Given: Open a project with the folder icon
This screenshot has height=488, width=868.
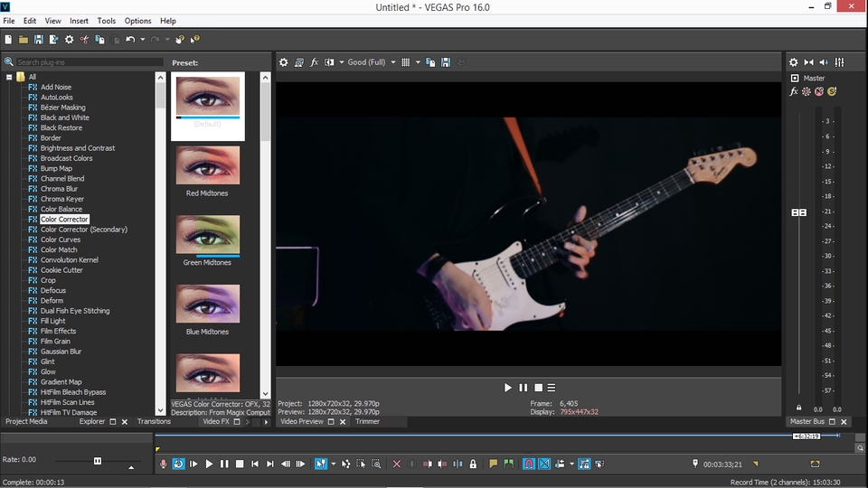Looking at the screenshot, I should point(24,39).
